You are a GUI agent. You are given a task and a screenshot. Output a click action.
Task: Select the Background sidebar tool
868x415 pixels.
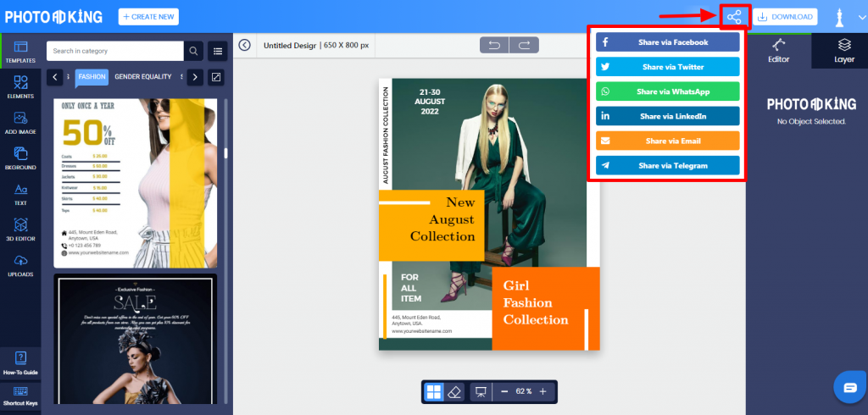tap(20, 158)
